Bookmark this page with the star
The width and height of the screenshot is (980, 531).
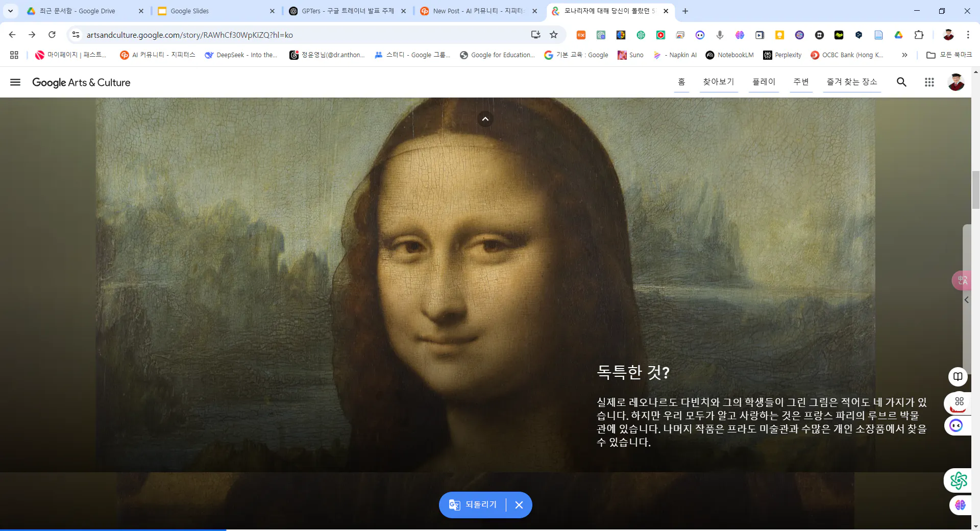(x=554, y=35)
